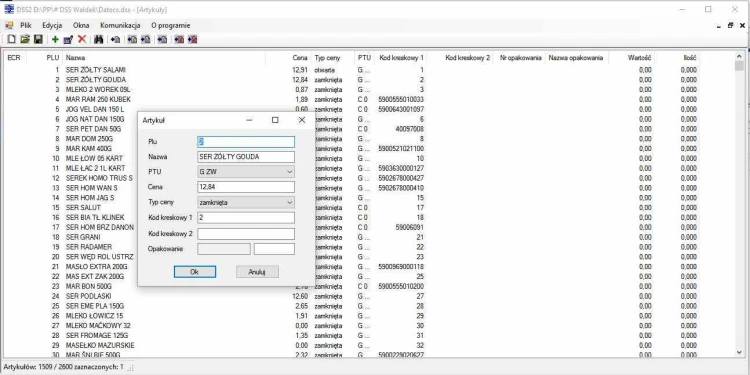This screenshot has height=375, width=750.
Task: Click barcode 5900969000118 in the list
Action: coord(401,266)
